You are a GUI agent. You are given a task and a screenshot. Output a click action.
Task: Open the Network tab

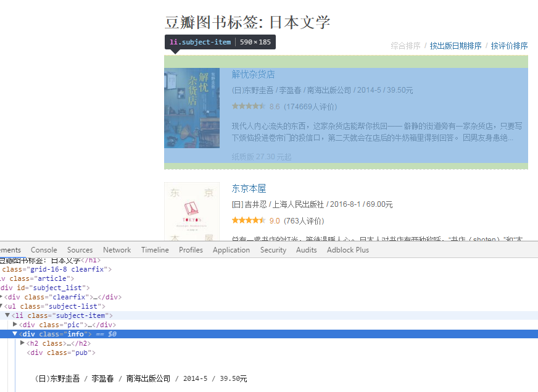coord(117,250)
